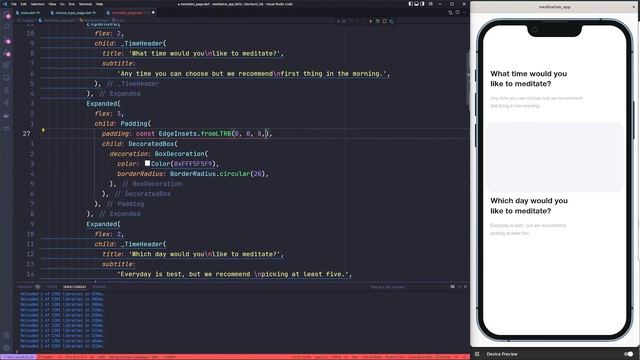Open the editor more actions menu
Screen dimensions: 640x360
[464, 13]
